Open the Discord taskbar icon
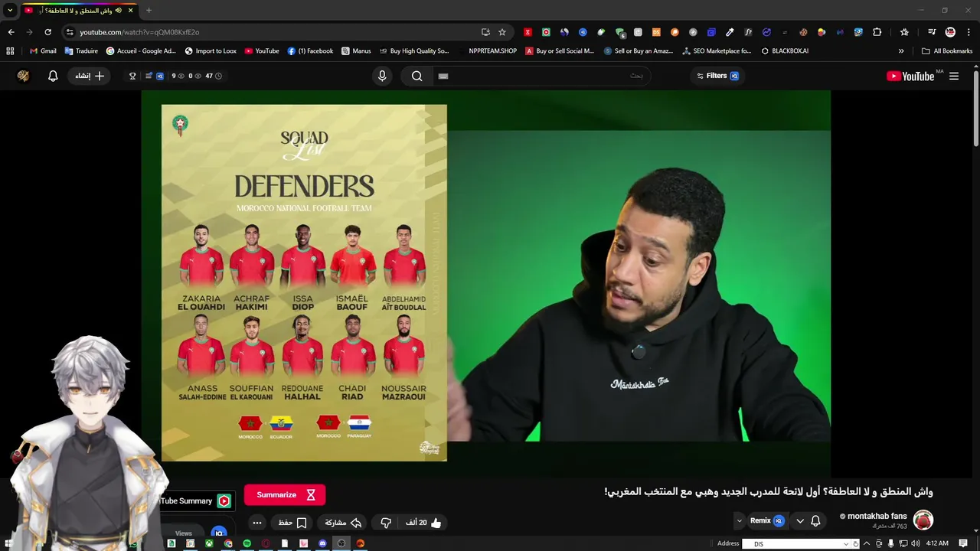Image resolution: width=980 pixels, height=551 pixels. pos(322,543)
